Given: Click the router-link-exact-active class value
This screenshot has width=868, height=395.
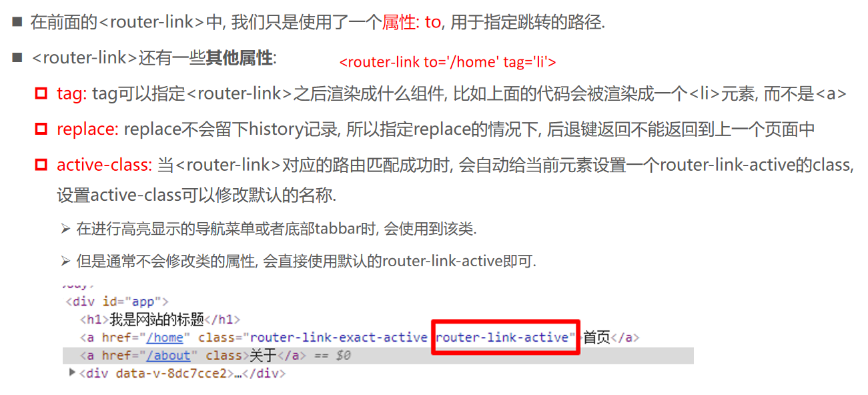Looking at the screenshot, I should tap(338, 338).
